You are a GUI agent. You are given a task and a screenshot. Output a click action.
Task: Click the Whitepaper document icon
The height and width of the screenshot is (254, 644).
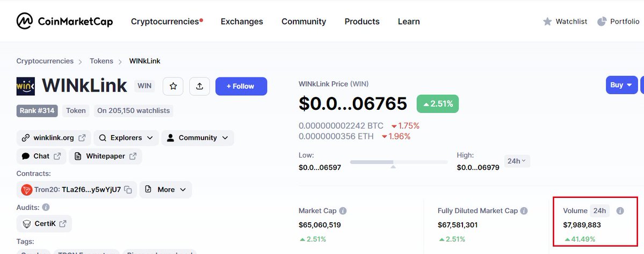(78, 156)
